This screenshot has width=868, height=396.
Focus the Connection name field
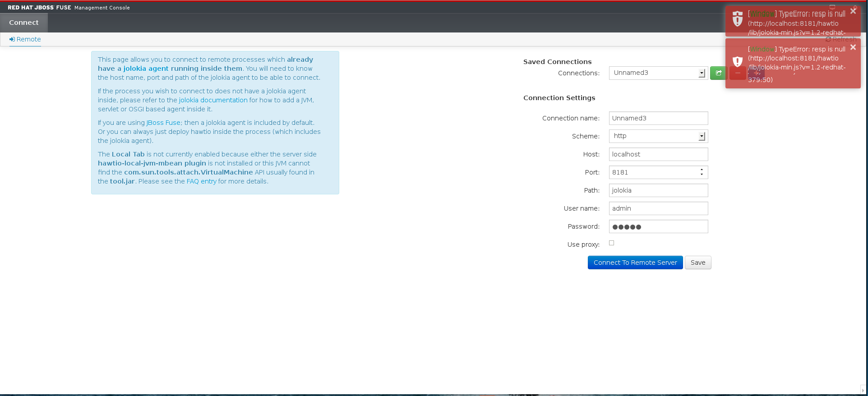658,118
